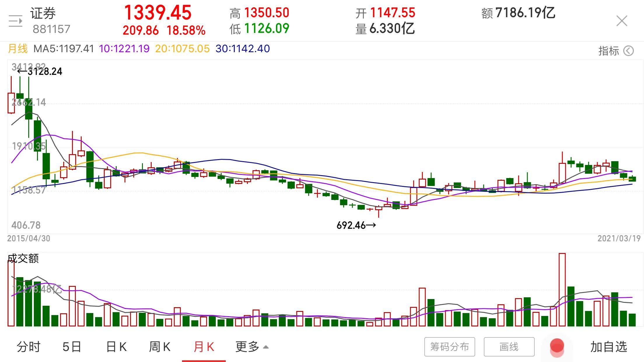644x362 pixels.
Task: Tap the tallest red volume bar
Action: pyautogui.click(x=562, y=289)
